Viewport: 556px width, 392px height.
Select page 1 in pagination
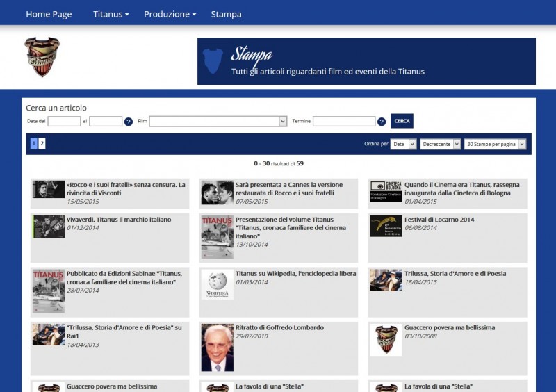tap(33, 143)
